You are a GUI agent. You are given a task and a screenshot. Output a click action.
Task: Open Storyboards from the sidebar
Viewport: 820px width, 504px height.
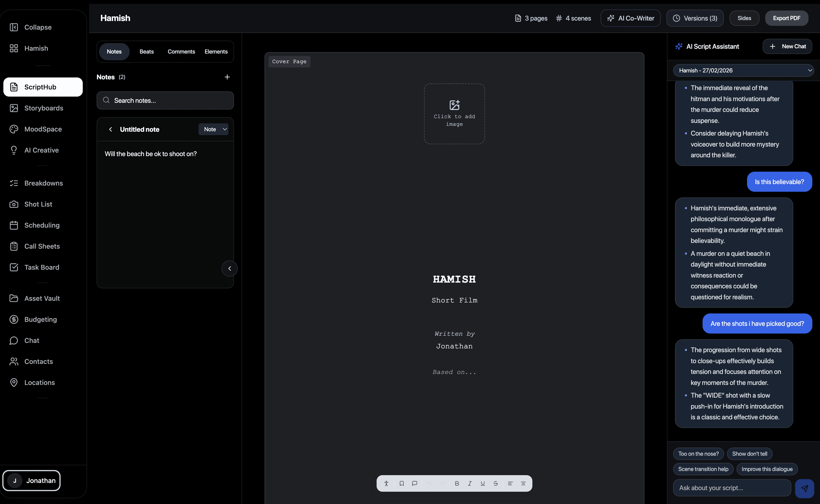pyautogui.click(x=43, y=108)
